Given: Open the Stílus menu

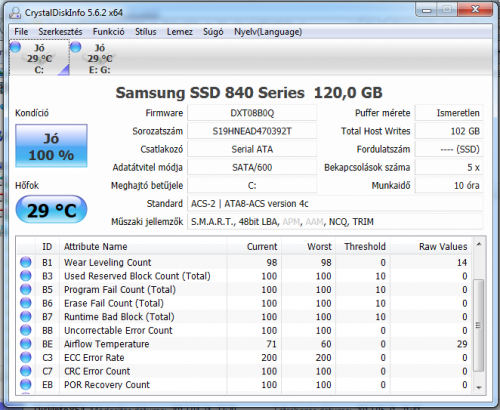Looking at the screenshot, I should tap(146, 32).
